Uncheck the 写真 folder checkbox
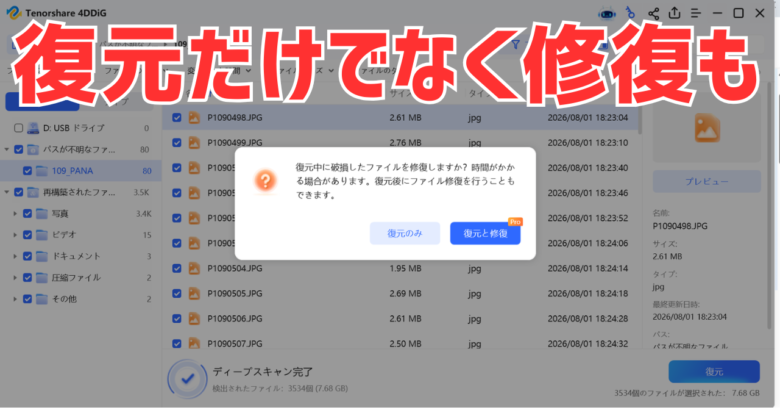Viewport: 780px width, 410px height. tap(27, 213)
